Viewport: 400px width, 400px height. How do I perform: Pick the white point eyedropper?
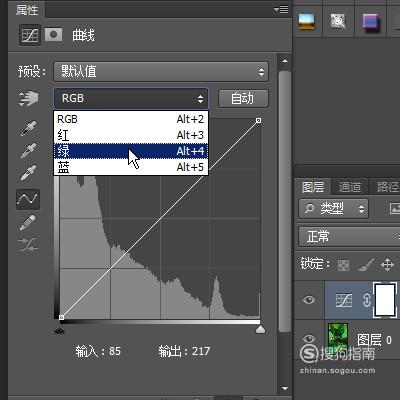coord(29,172)
